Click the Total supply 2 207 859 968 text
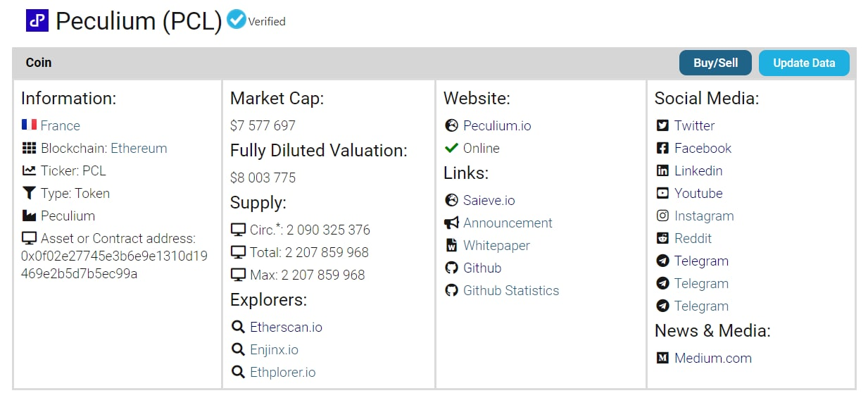 pyautogui.click(x=309, y=252)
